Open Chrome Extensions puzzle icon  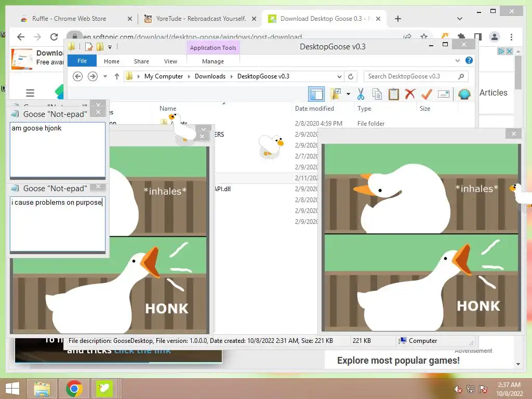click(461, 37)
